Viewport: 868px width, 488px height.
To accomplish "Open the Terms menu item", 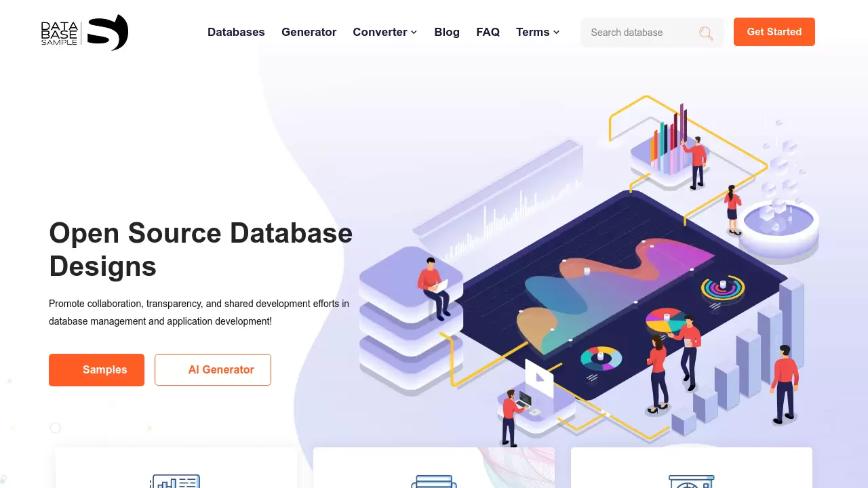I will click(x=538, y=32).
